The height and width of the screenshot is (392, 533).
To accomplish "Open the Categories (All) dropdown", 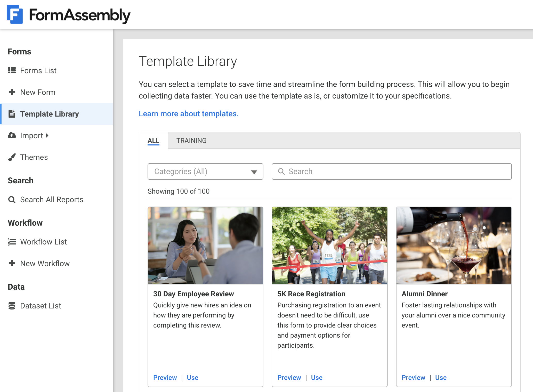I will coord(201,172).
